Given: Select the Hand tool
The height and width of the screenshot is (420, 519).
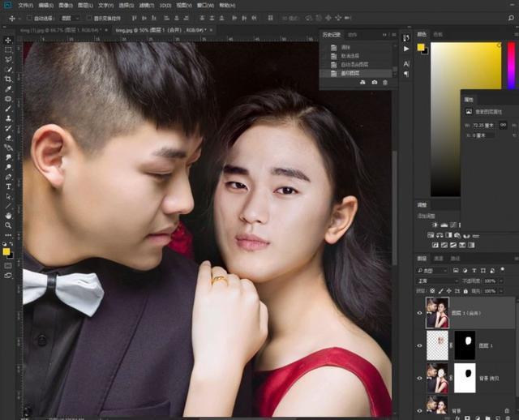Looking at the screenshot, I should point(8,216).
